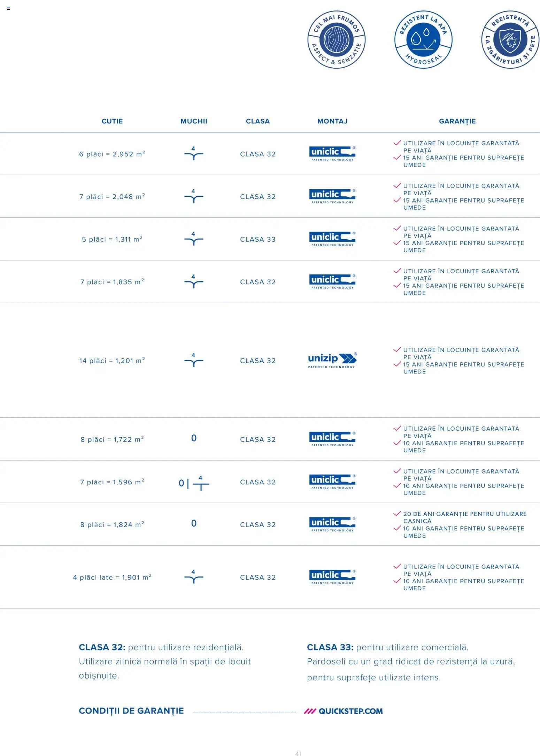Viewport: 540px width, 756px height.
Task: Click the 4-edge bevel icon in the CLASA 33 row
Action: 194,239
